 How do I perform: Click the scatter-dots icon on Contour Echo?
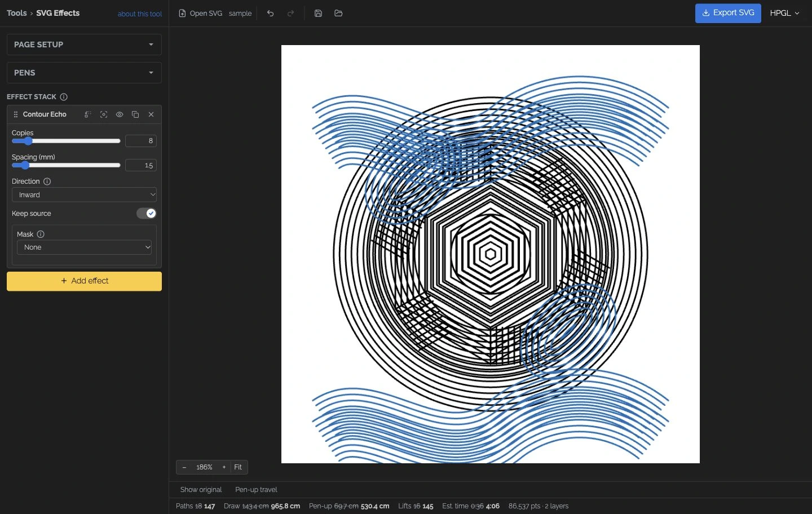[88, 114]
